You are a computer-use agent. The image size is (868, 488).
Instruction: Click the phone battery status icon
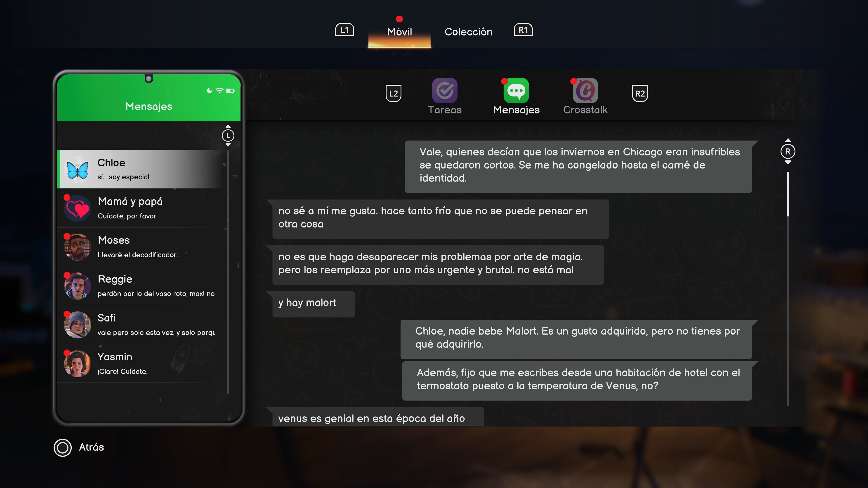coord(231,91)
